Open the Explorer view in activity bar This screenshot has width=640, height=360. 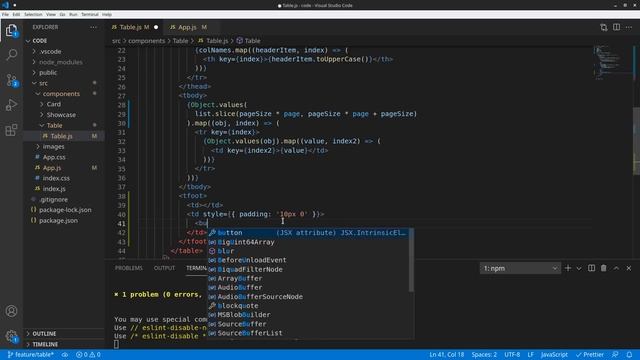[11, 30]
